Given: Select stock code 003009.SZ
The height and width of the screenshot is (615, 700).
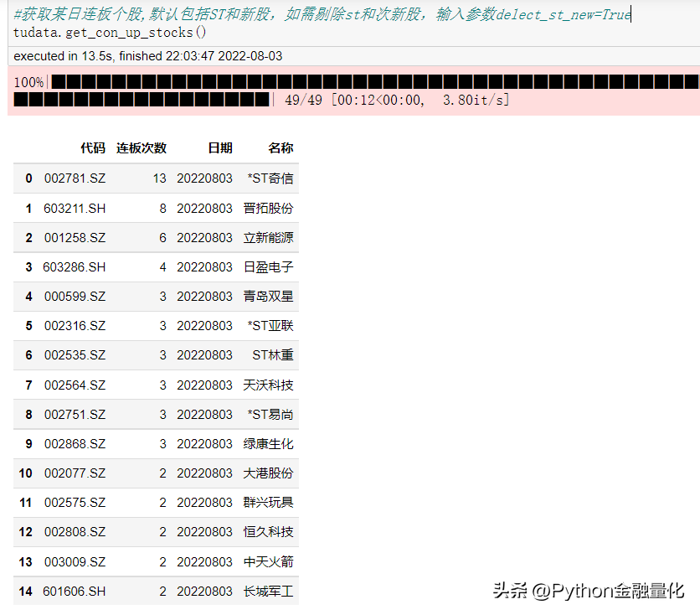Looking at the screenshot, I should 75,562.
